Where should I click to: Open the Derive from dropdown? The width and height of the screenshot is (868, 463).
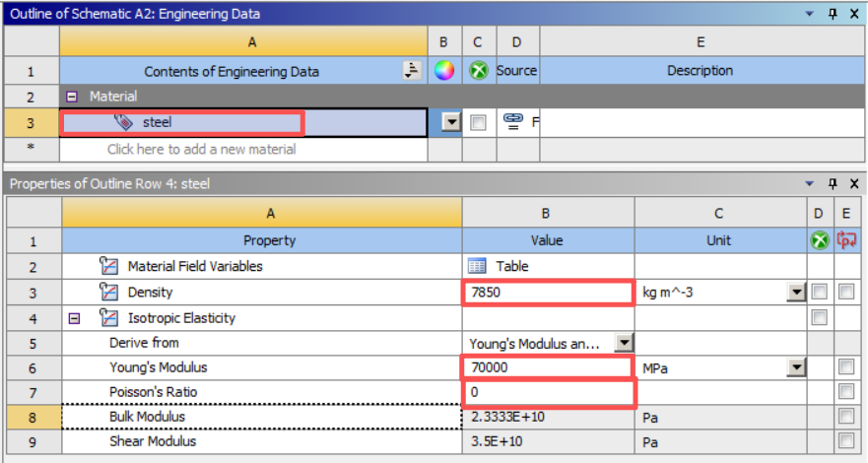624,343
